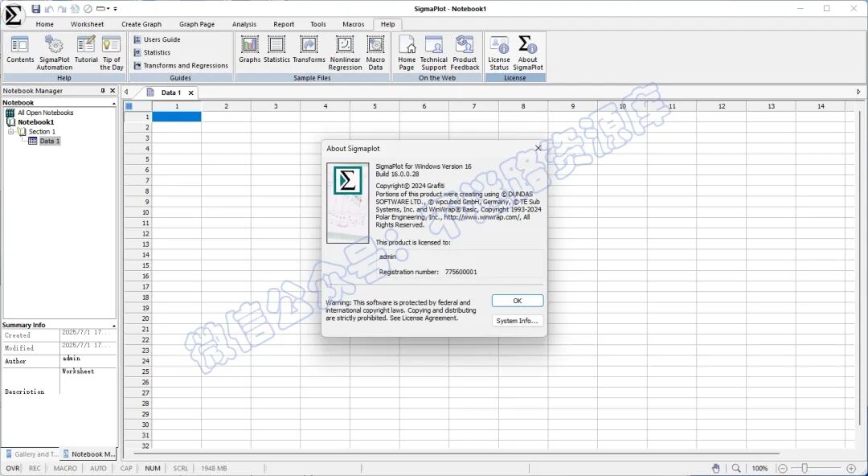Click the worksheet select-all corner cell

129,106
